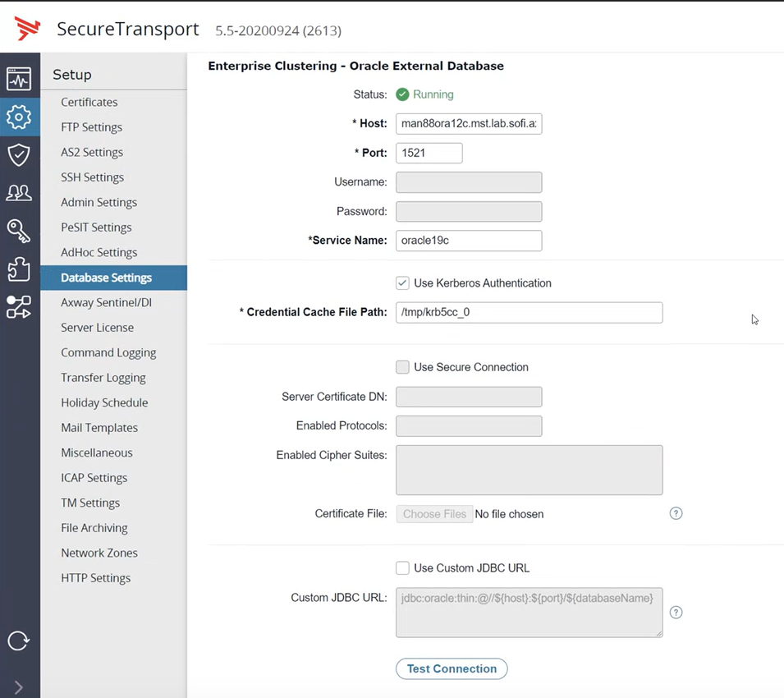
Task: Click the workflow routes sidebar icon
Action: coord(19,307)
